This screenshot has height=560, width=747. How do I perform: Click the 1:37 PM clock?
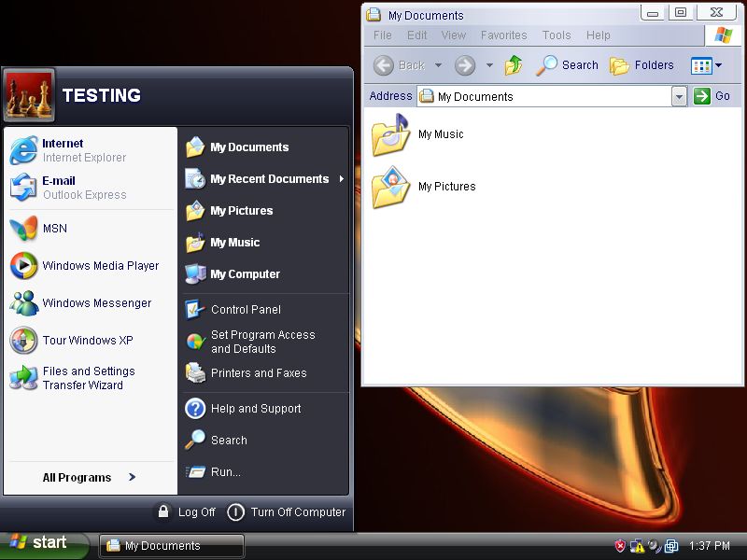[709, 546]
